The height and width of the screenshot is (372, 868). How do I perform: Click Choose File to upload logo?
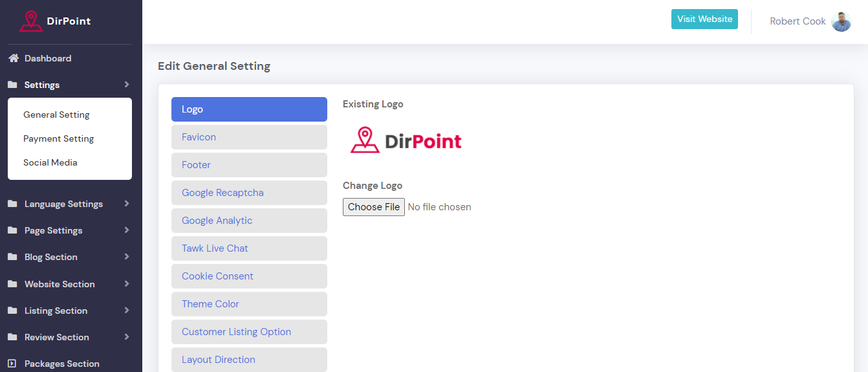pos(374,207)
